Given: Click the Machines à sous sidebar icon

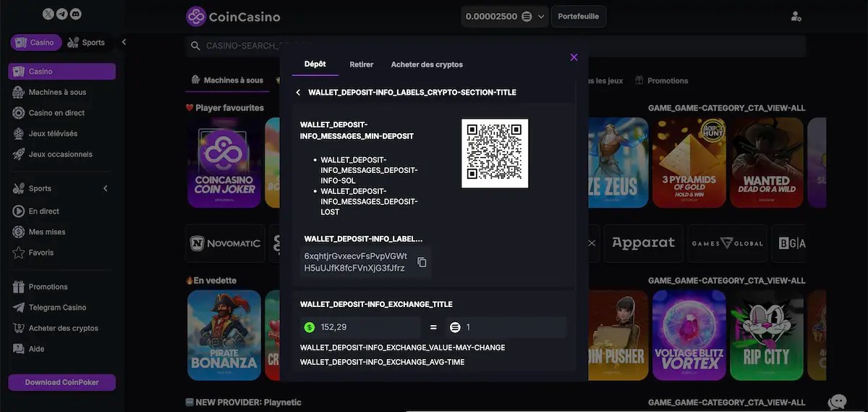Looking at the screenshot, I should [19, 93].
